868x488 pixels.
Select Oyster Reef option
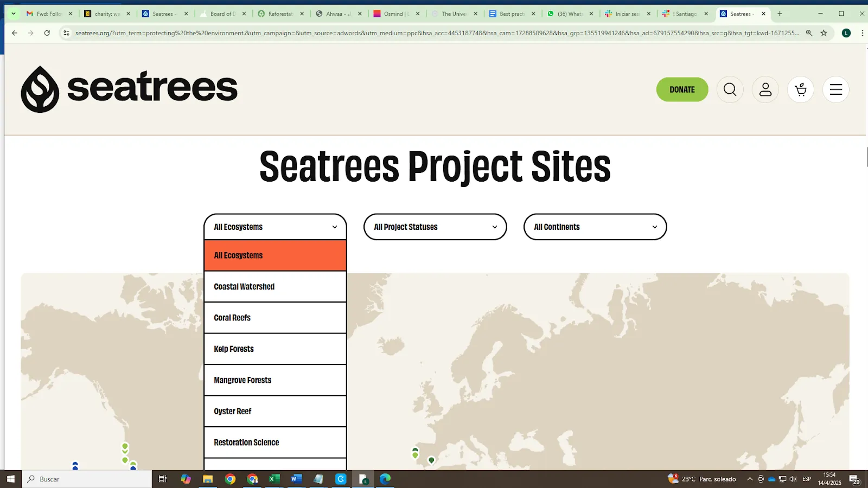coord(275,411)
